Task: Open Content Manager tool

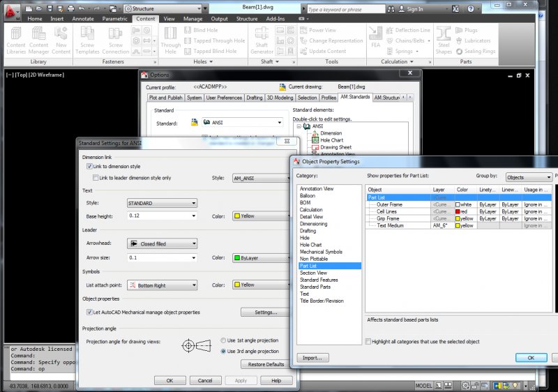Action: 38,41
